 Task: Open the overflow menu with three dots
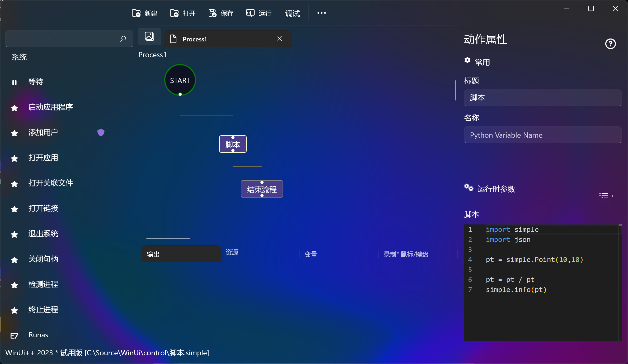[321, 12]
